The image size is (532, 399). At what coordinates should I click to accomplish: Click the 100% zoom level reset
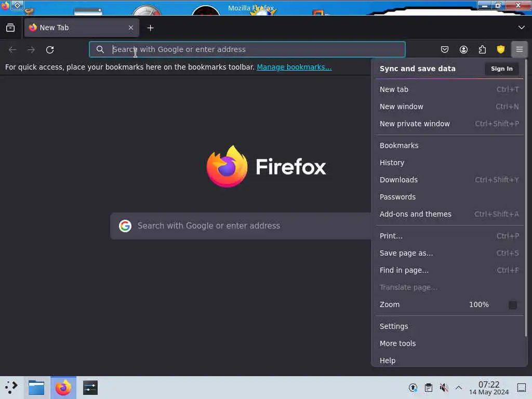[x=478, y=304]
